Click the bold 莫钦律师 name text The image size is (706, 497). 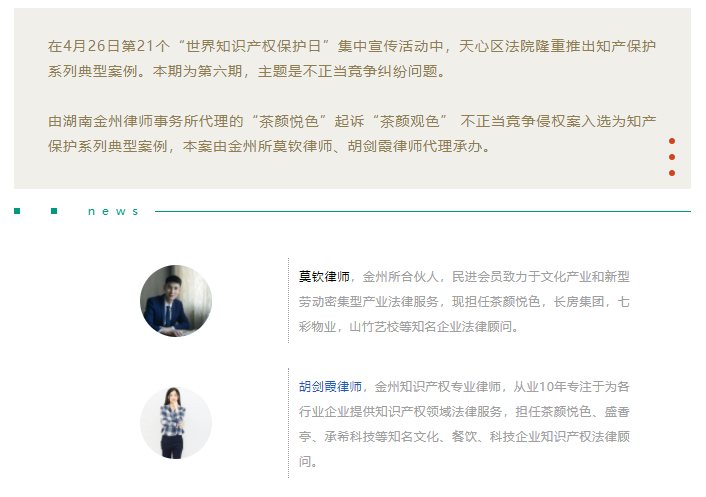pyautogui.click(x=324, y=276)
